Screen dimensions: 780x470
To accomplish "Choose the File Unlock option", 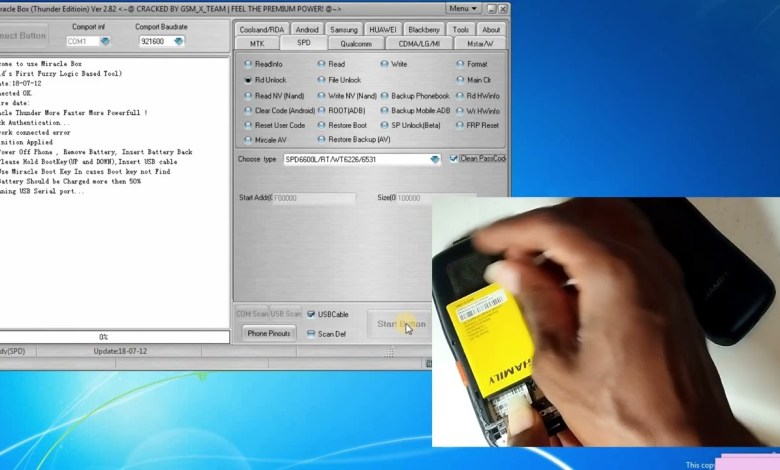I will click(322, 80).
